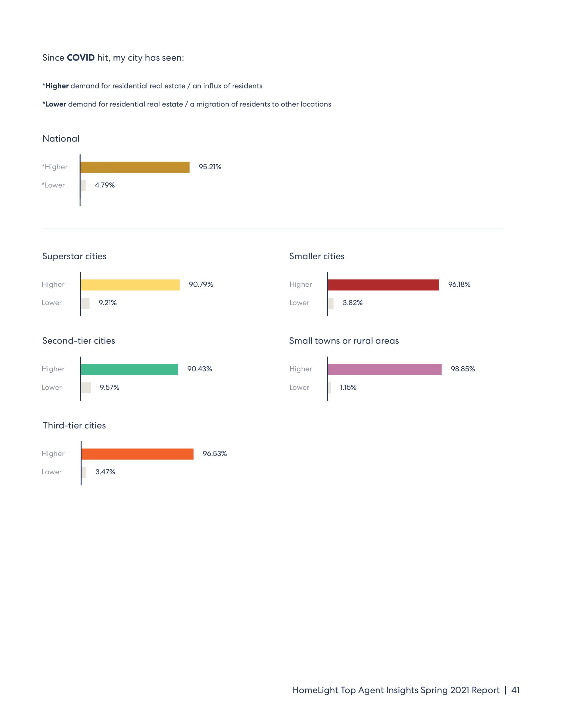Click the 96.18% Smaller cities value
The image size is (562, 728).
pyautogui.click(x=459, y=285)
